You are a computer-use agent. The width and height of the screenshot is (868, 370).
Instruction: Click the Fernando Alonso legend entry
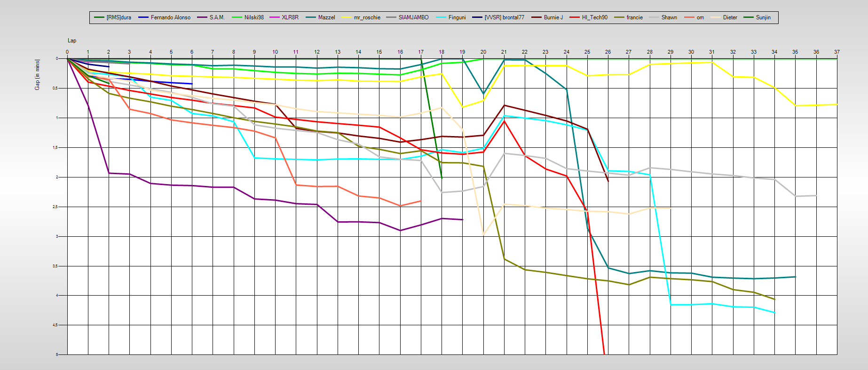[170, 17]
